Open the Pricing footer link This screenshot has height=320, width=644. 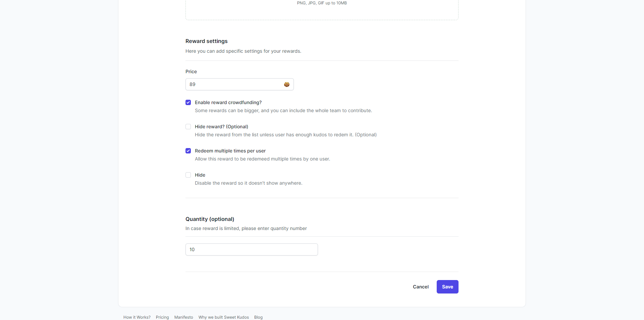click(162, 317)
